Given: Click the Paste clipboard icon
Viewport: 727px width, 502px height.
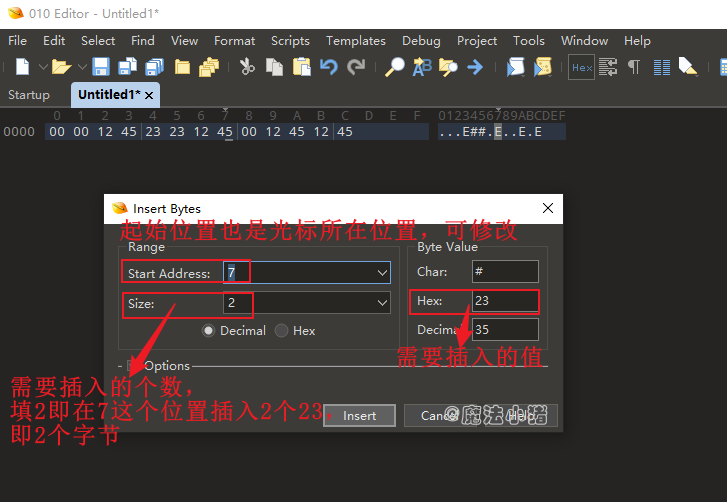Looking at the screenshot, I should coord(302,67).
